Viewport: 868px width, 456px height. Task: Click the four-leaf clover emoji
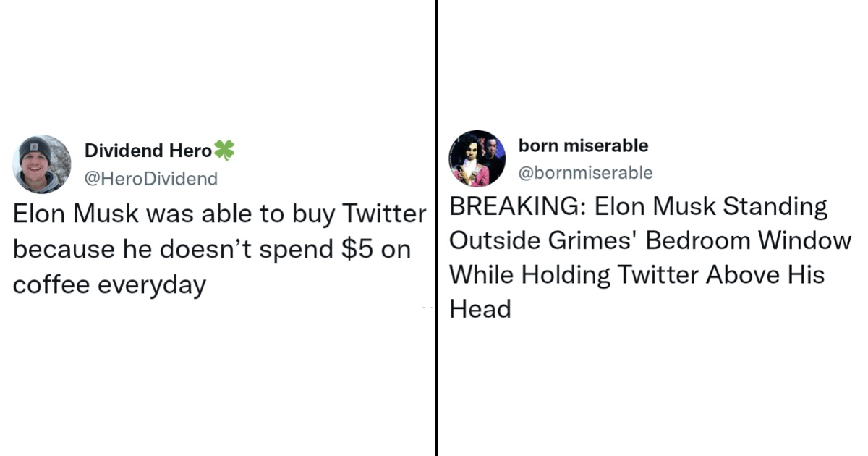(x=224, y=151)
